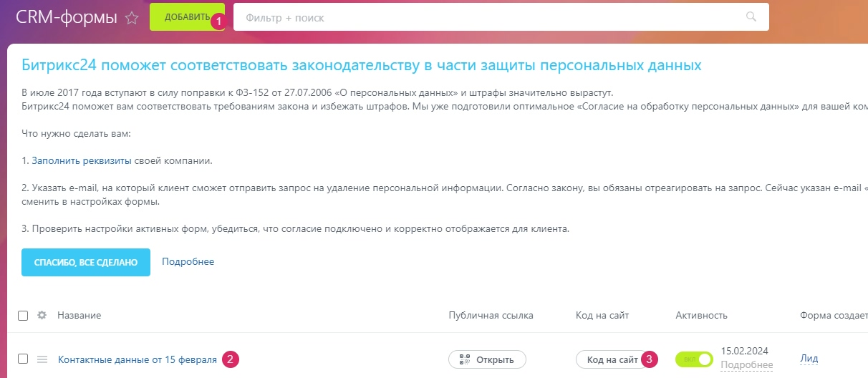This screenshot has height=378, width=868.
Task: Open Подробнее under date 15.02.2024
Action: (x=747, y=365)
